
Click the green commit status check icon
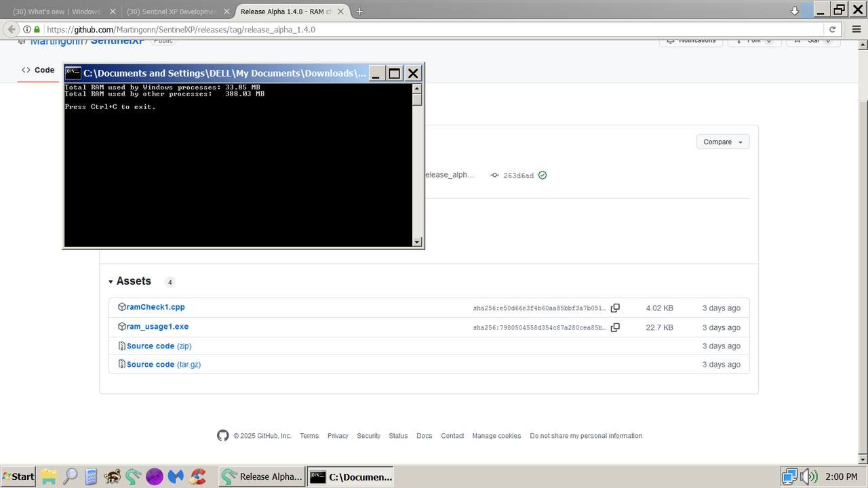click(542, 175)
